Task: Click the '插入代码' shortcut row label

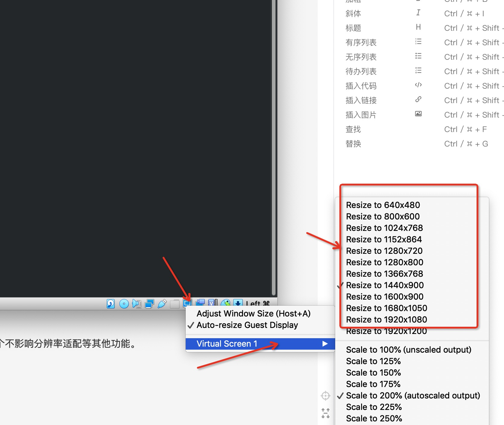Action: pyautogui.click(x=361, y=86)
